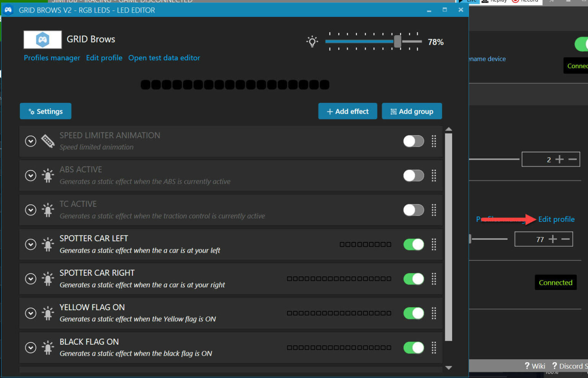Turn on the ABS Active switch

tap(413, 175)
